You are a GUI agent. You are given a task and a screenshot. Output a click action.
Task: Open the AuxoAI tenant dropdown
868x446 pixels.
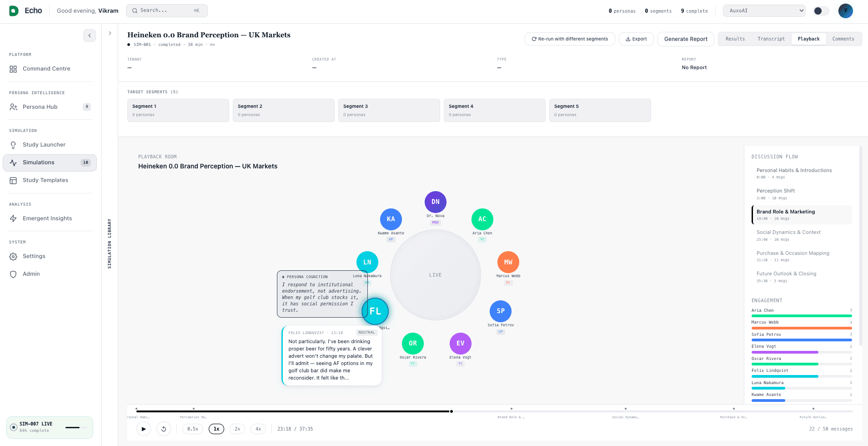(764, 11)
